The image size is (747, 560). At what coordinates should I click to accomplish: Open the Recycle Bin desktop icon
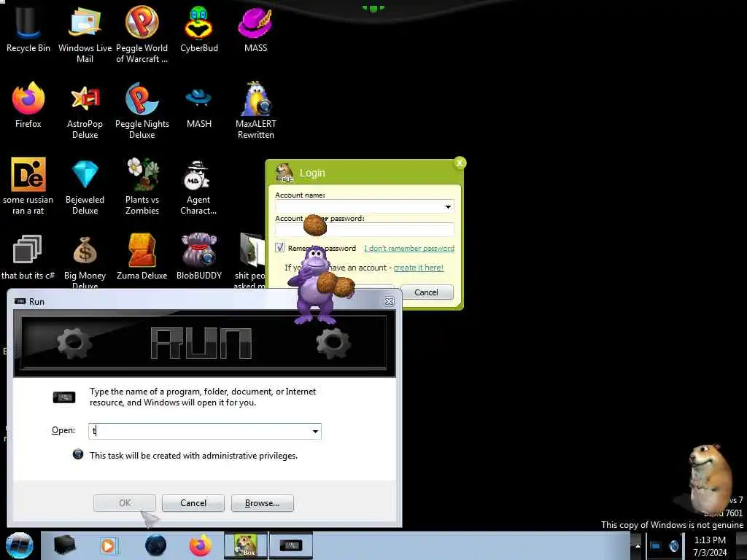28,28
